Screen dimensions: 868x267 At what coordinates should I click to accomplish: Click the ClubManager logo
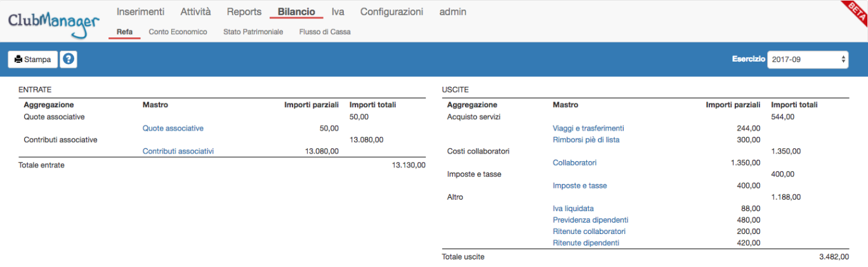(54, 22)
